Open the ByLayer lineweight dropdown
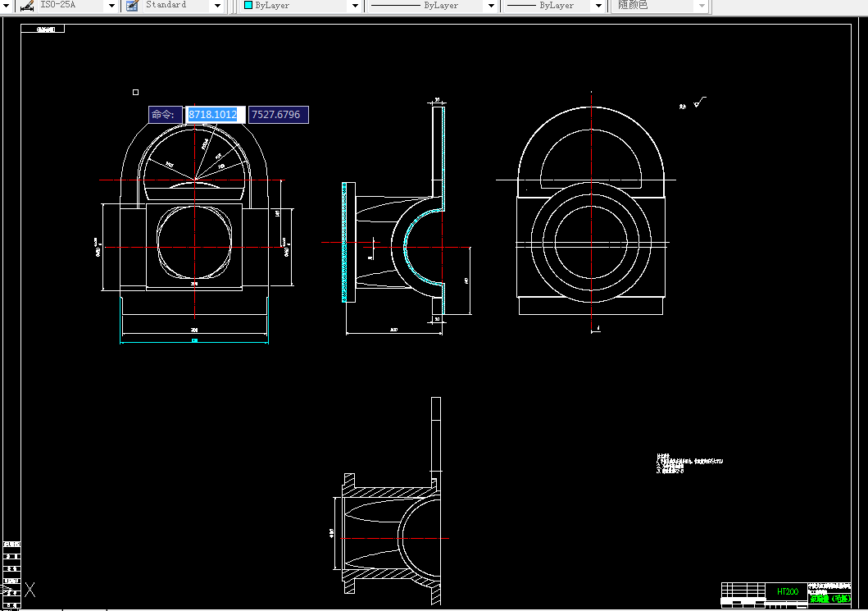Image resolution: width=868 pixels, height=611 pixels. [x=598, y=6]
